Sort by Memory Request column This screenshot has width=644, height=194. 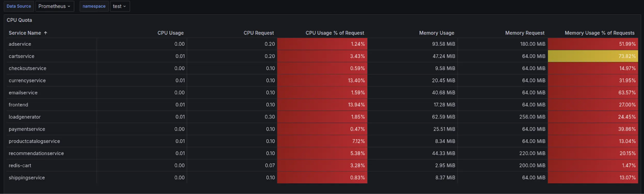point(524,33)
